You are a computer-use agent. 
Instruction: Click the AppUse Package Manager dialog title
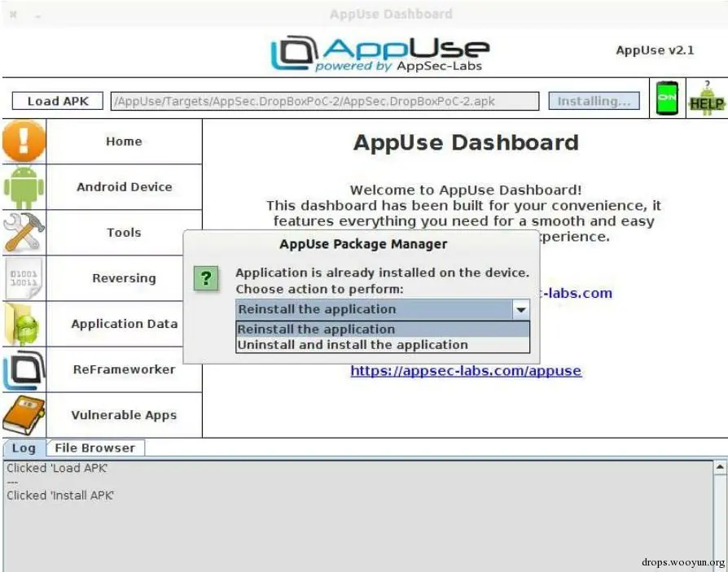tap(363, 244)
